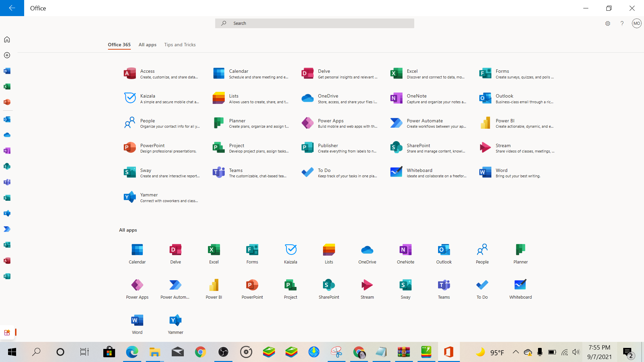Screen dimensions: 644x362
Task: Open Access from the Office 365 list
Action: tap(147, 71)
